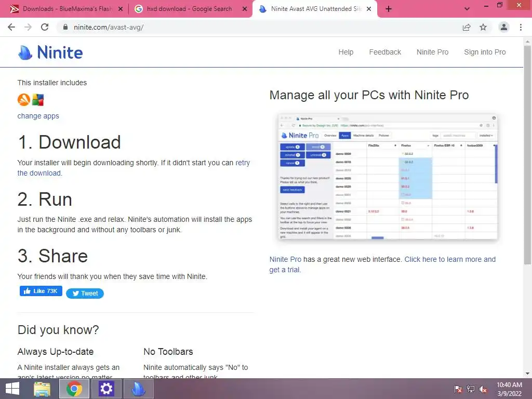The image size is (532, 399).
Task: Click the Action Center flag tray icon
Action: click(458, 389)
